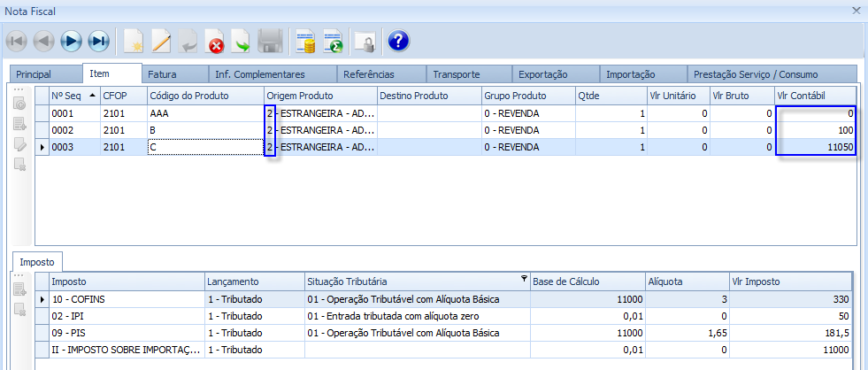Jump to the last record
The height and width of the screenshot is (370, 868).
98,41
